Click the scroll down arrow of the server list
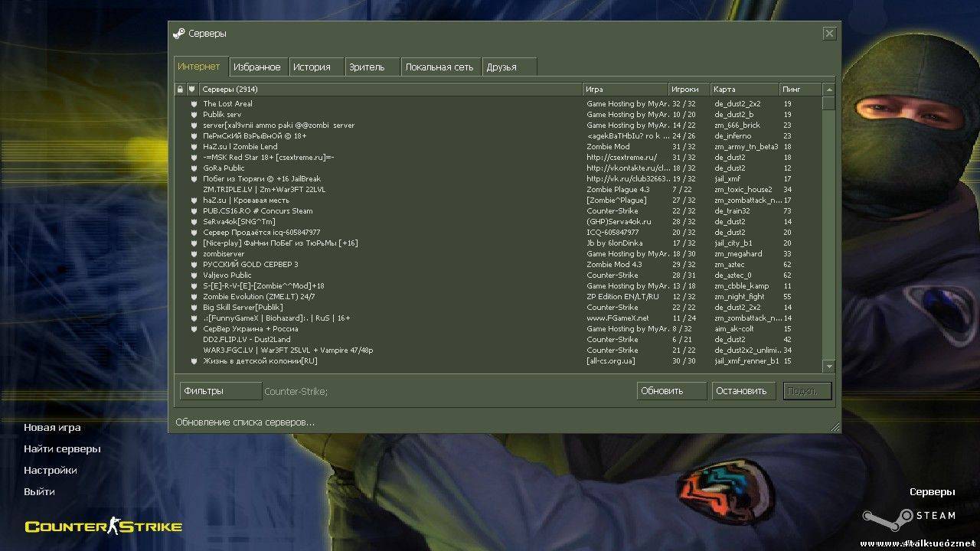 pos(828,367)
